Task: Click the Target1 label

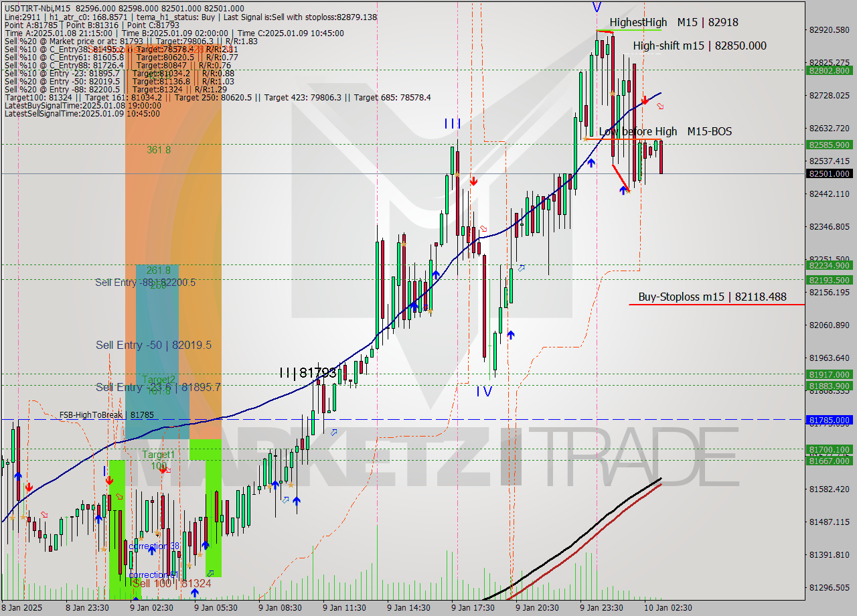Action: click(x=158, y=455)
